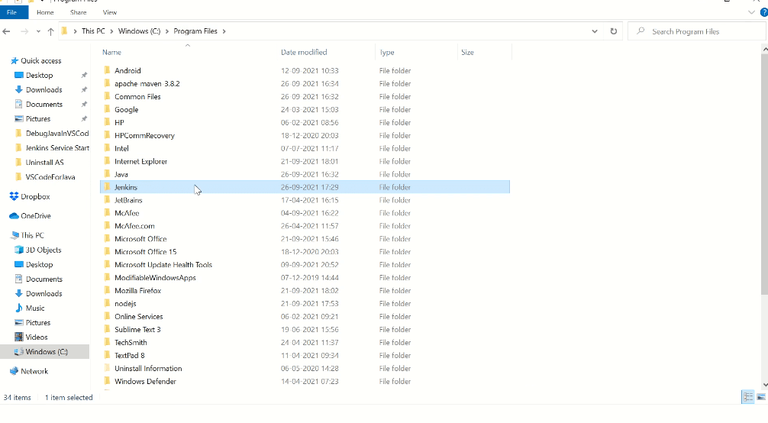Open 3D Objects under This PC

click(x=43, y=250)
